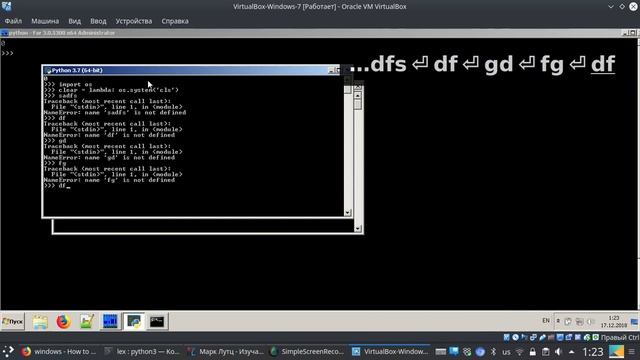Open the Машина menu

point(45,21)
